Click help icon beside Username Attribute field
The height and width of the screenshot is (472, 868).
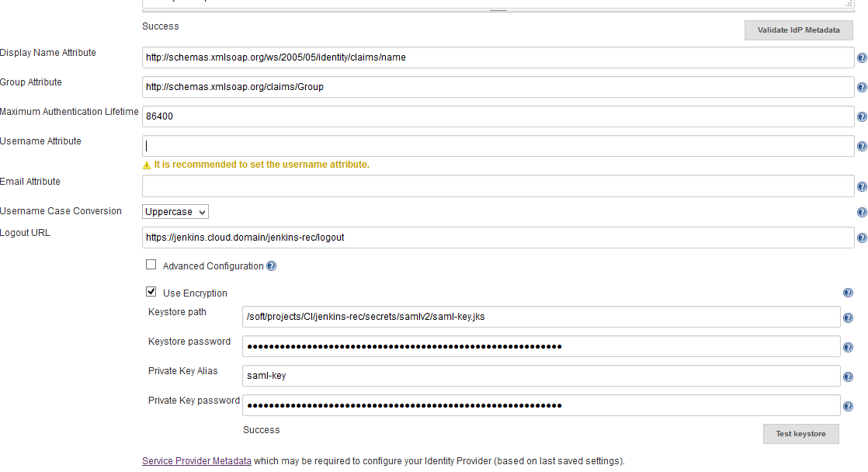[862, 147]
